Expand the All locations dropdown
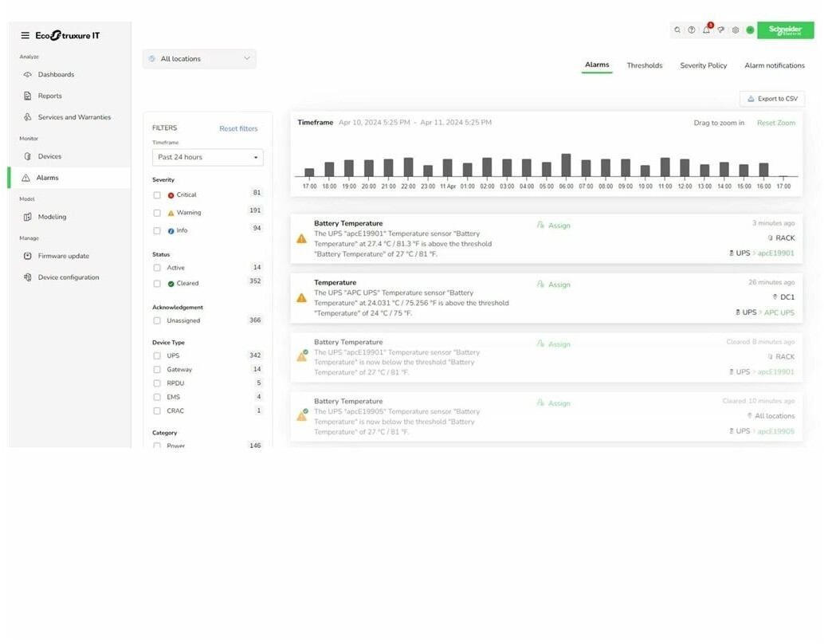Viewport: 824px width, 644px height. click(x=199, y=59)
